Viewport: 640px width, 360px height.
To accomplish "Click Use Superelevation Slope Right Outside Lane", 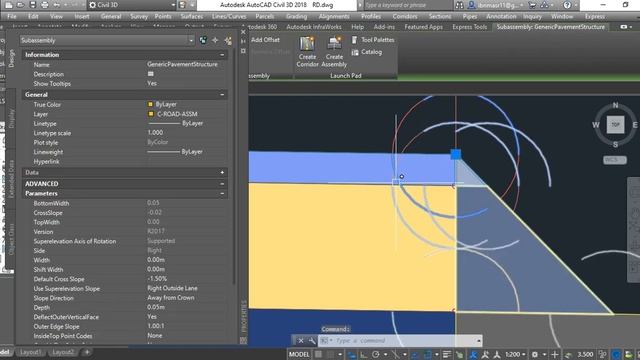I will (x=172, y=288).
